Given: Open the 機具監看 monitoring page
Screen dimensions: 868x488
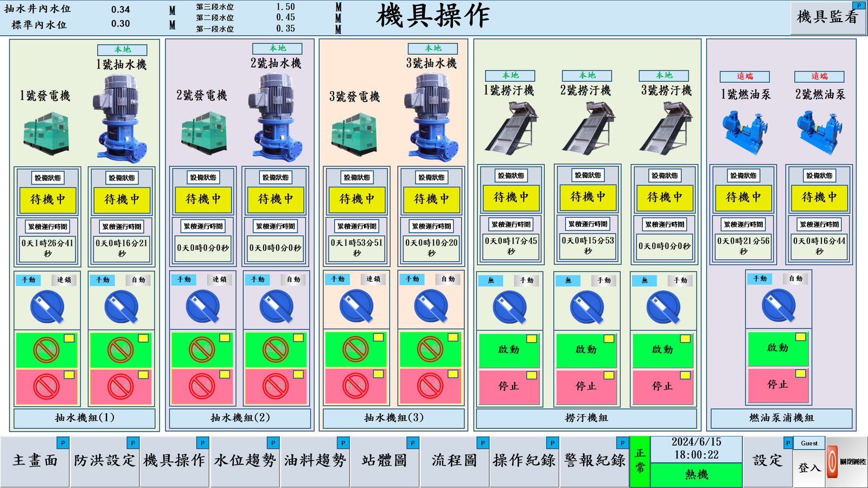Looking at the screenshot, I should [x=828, y=18].
